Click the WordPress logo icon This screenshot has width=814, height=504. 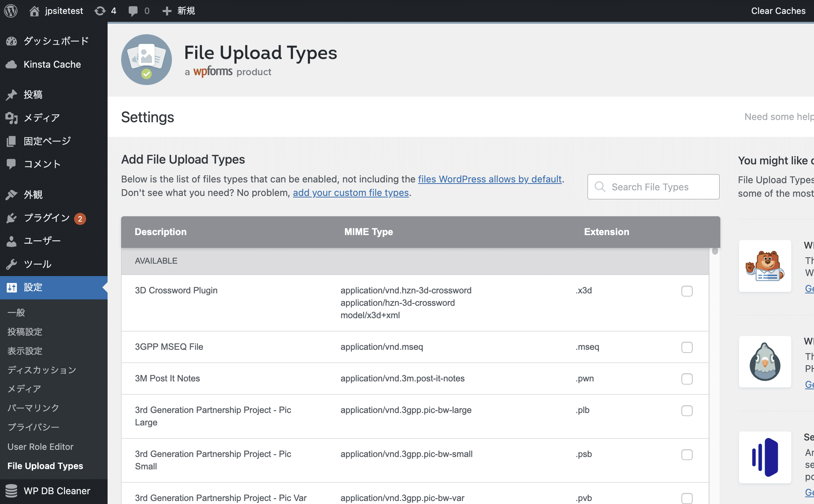11,11
